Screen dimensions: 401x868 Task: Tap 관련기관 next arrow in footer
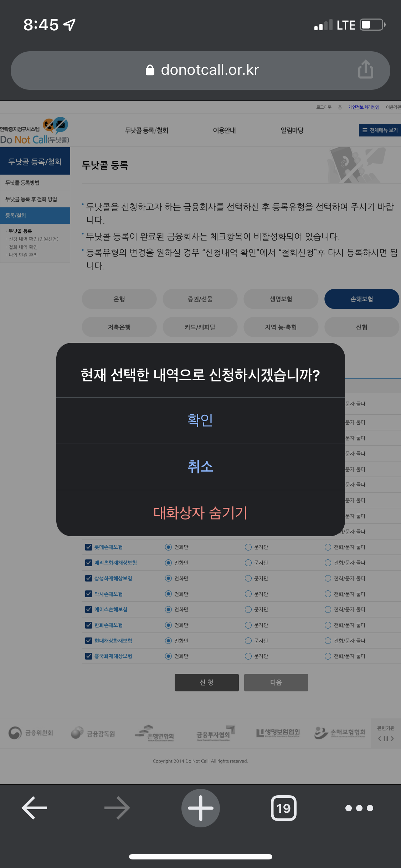pos(392,739)
